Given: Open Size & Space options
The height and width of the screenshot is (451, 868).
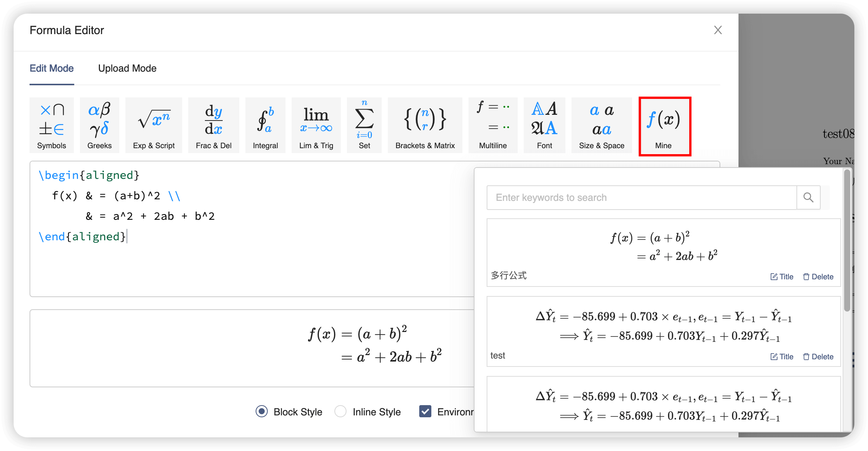Looking at the screenshot, I should click(601, 125).
